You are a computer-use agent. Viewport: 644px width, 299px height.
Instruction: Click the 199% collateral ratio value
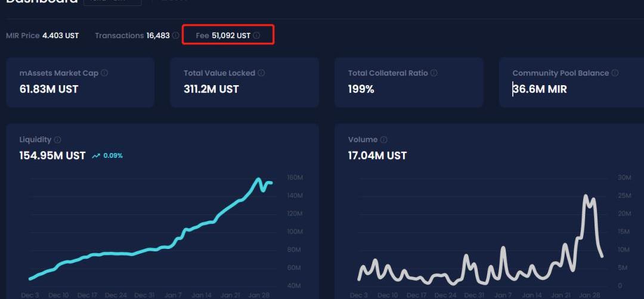click(361, 89)
